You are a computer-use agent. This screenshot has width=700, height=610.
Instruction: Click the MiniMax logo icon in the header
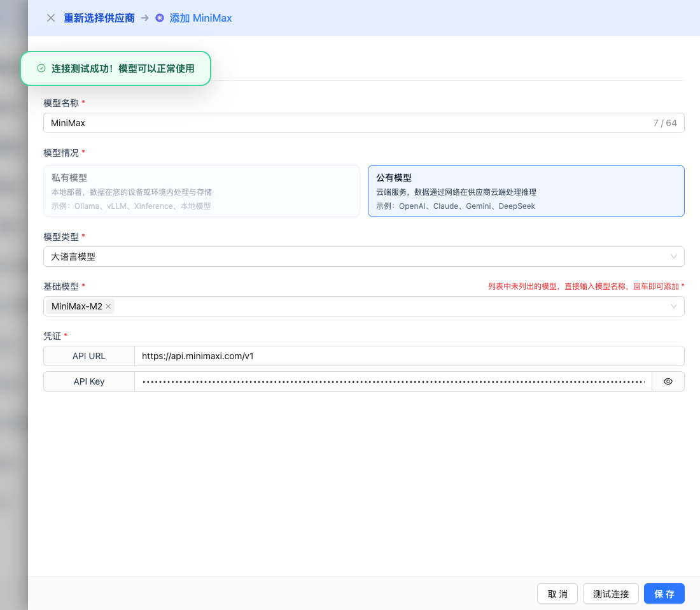pyautogui.click(x=160, y=18)
